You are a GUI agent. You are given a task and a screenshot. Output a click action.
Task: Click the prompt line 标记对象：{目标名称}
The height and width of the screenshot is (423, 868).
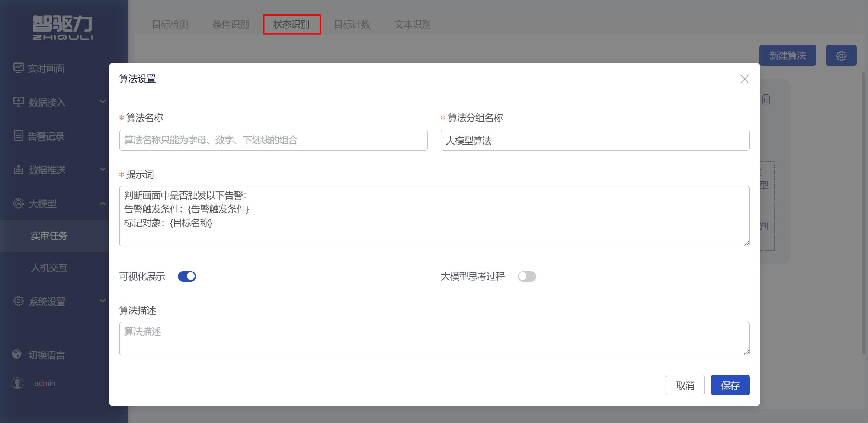168,223
